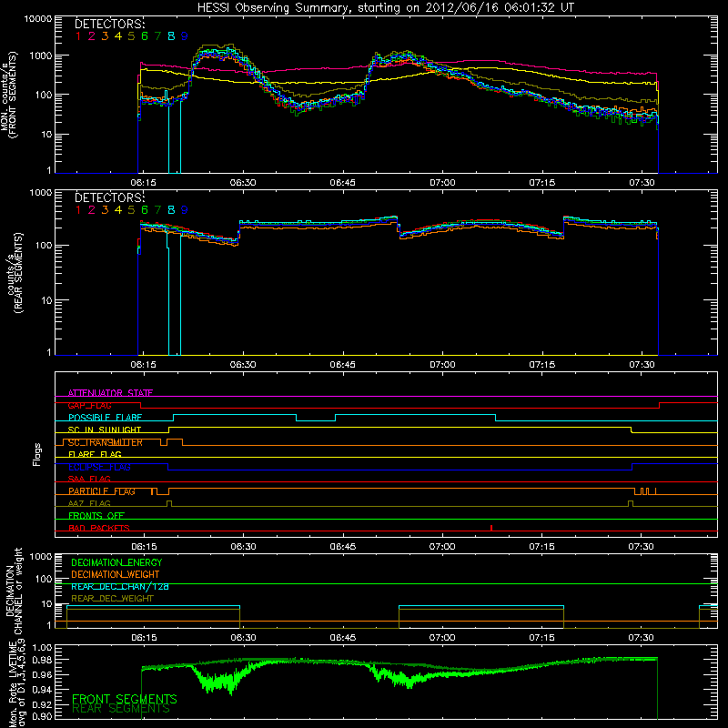Click the HESSI Observing Summary title
This screenshot has height=728, width=728.
[386, 7]
